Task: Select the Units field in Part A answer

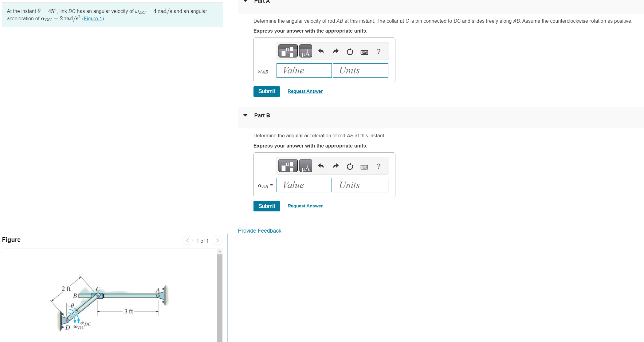Action: click(359, 70)
